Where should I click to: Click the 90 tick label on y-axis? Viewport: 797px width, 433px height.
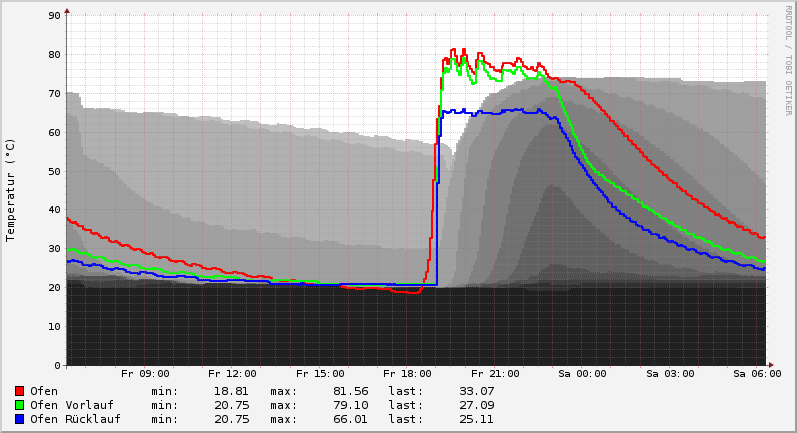pyautogui.click(x=55, y=15)
